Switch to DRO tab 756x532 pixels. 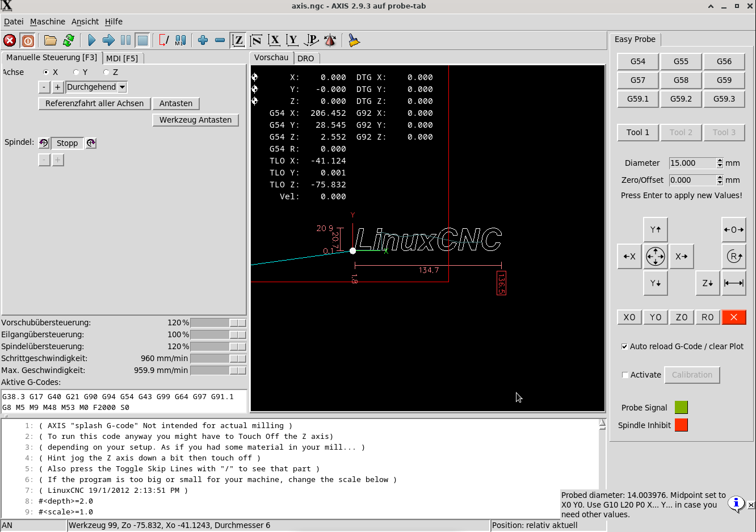305,58
